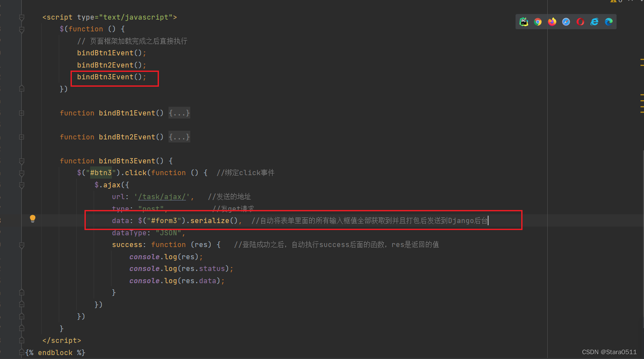The image size is (644, 359).
Task: Open page in Chrome browser
Action: (x=538, y=22)
